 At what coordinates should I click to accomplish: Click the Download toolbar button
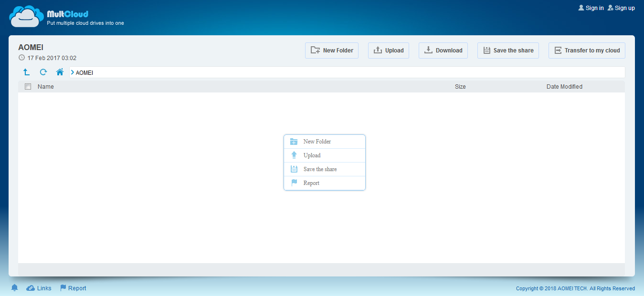click(443, 51)
